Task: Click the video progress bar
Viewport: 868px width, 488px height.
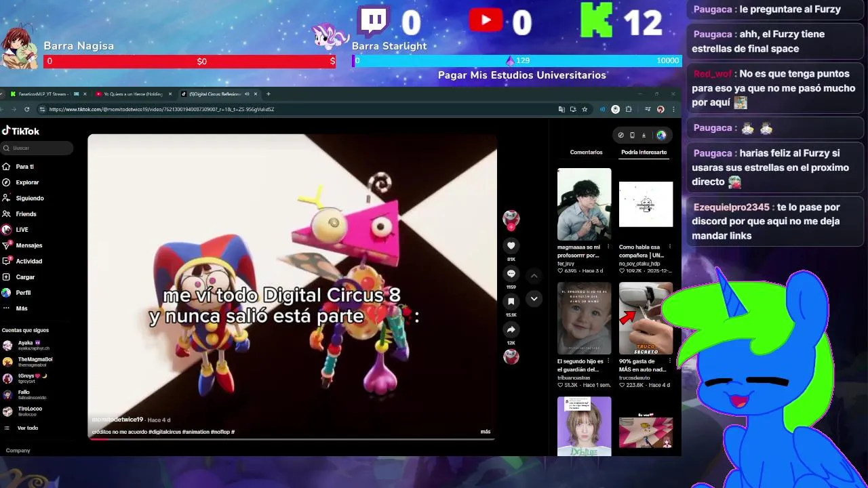Action: pos(292,439)
